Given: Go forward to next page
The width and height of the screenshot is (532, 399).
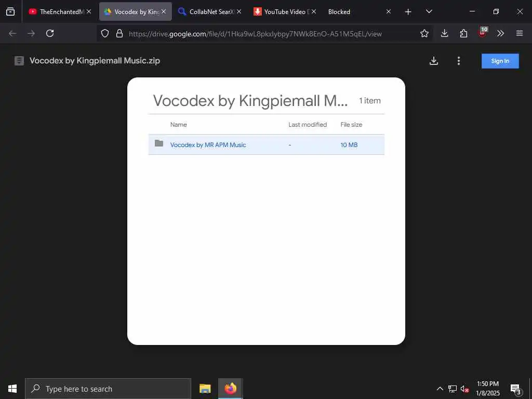Looking at the screenshot, I should (31, 33).
